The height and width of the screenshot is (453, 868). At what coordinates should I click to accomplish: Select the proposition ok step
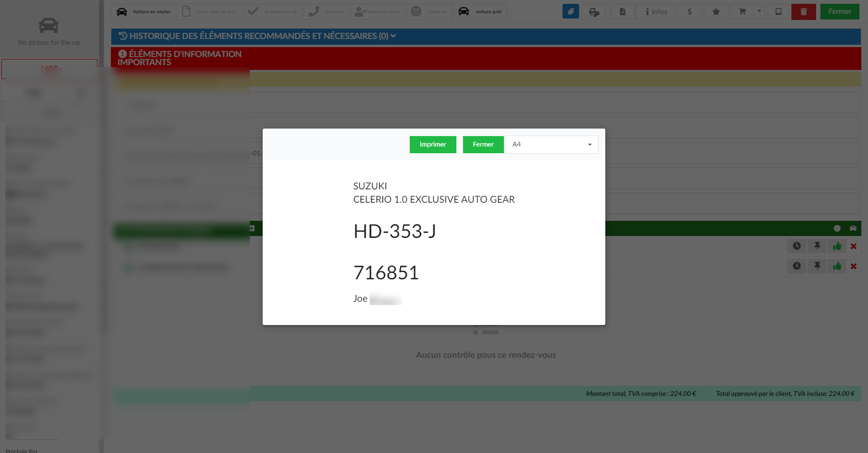(x=273, y=12)
